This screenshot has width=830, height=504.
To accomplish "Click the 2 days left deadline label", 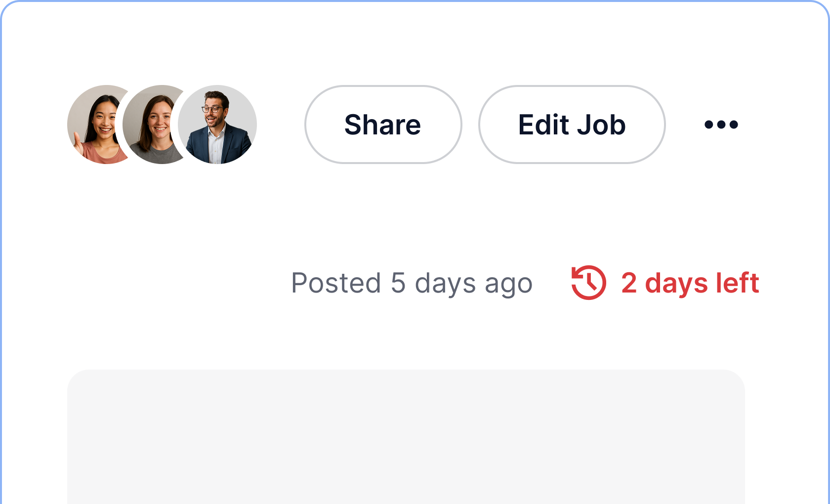I will [x=690, y=283].
